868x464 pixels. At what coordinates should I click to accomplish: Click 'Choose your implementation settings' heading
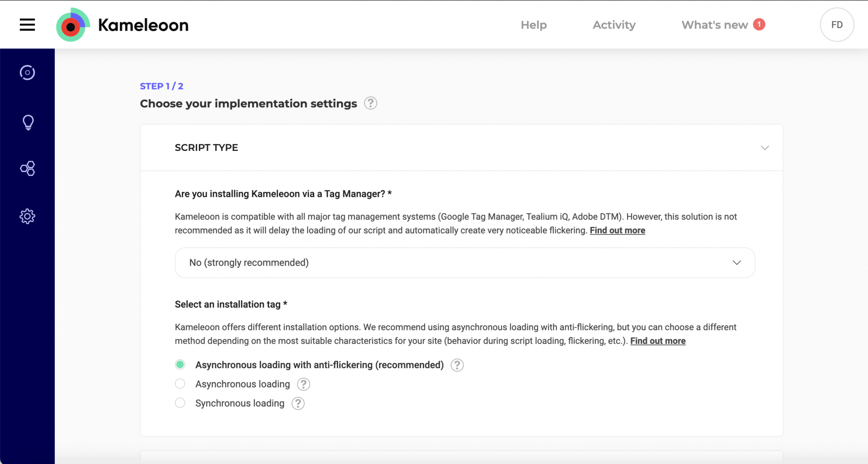click(248, 103)
